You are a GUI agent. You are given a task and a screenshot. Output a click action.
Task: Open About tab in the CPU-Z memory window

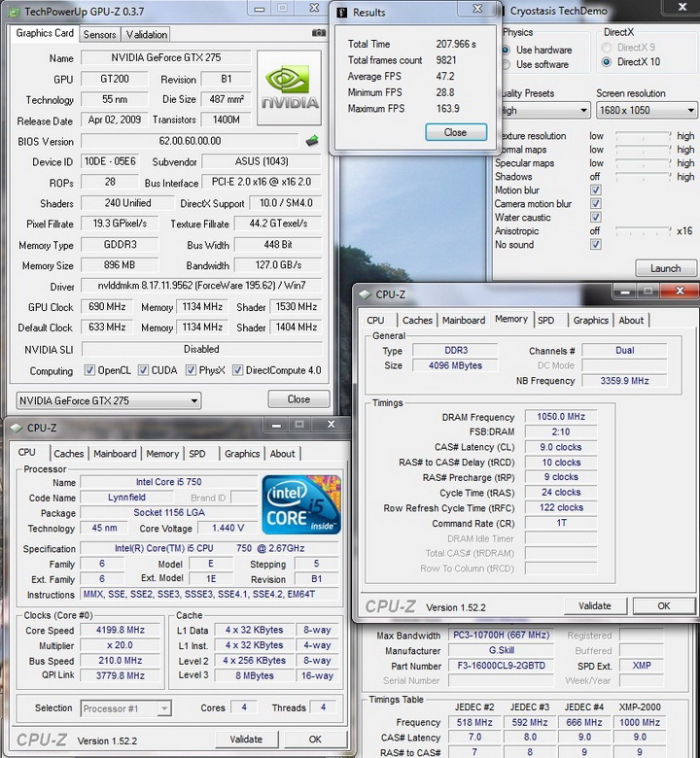click(x=631, y=320)
